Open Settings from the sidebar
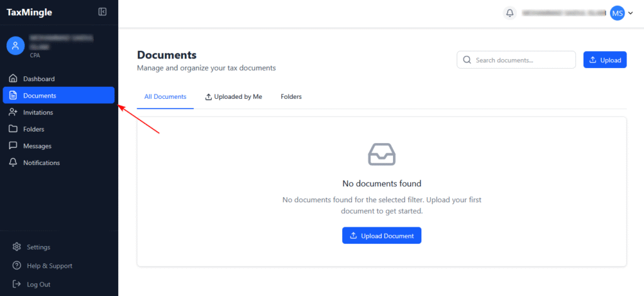The image size is (644, 296). pos(38,247)
